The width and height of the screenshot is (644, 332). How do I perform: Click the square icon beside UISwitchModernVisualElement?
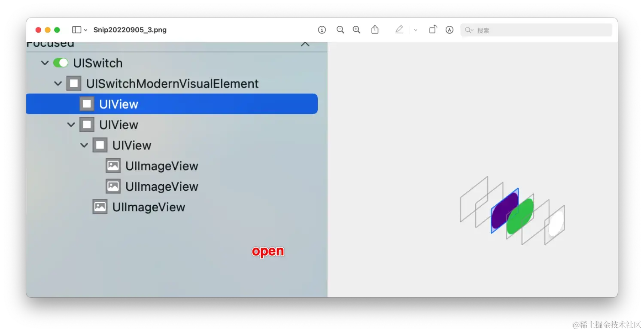click(x=74, y=83)
